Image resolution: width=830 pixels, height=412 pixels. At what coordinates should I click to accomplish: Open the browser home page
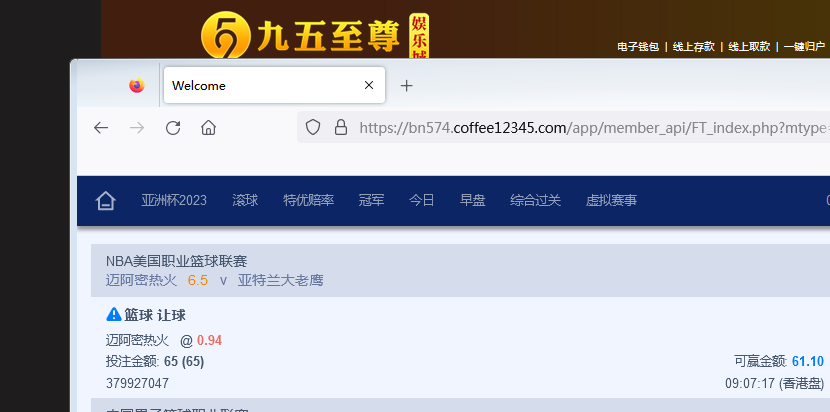208,128
